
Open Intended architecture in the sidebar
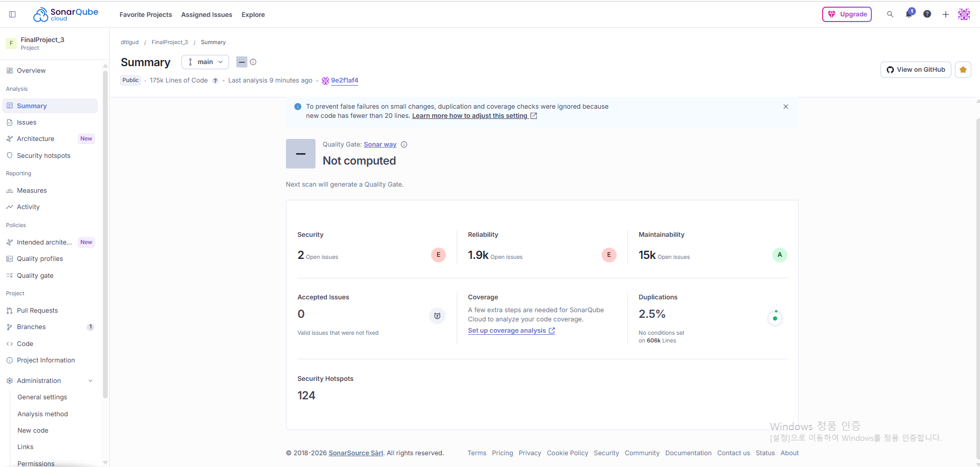pyautogui.click(x=50, y=242)
